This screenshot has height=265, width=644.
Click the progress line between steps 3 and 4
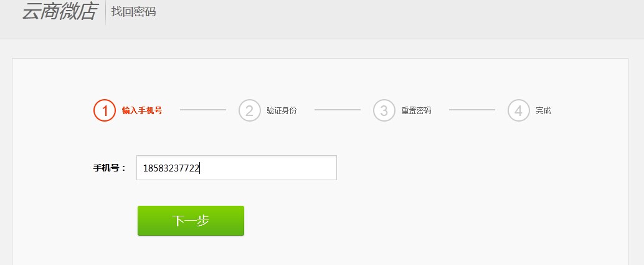[x=472, y=110]
